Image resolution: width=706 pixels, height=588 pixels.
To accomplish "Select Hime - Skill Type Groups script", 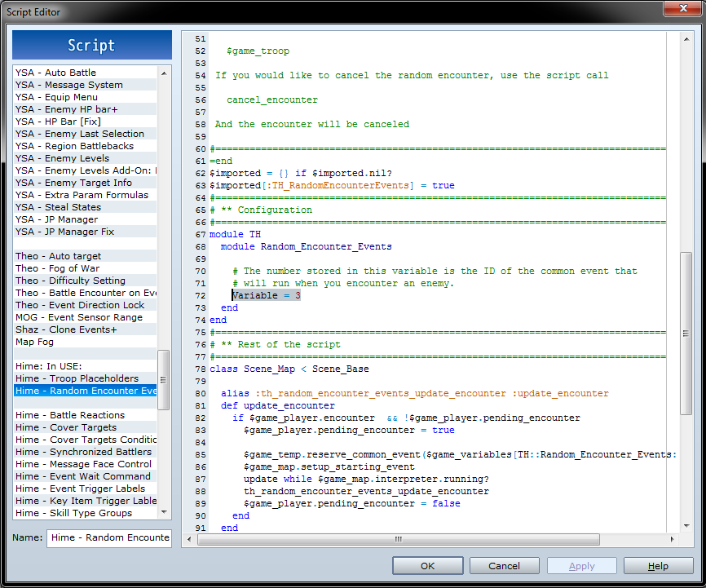I will tap(86, 513).
